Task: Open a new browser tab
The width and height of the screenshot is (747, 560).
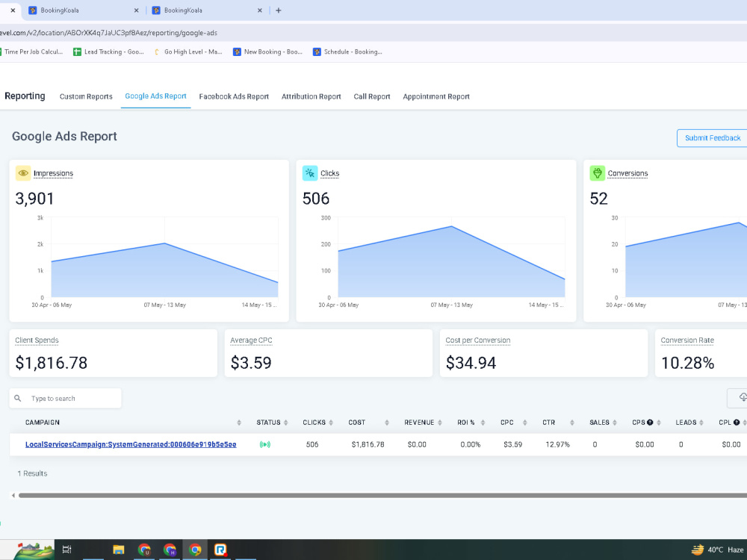Action: (278, 10)
